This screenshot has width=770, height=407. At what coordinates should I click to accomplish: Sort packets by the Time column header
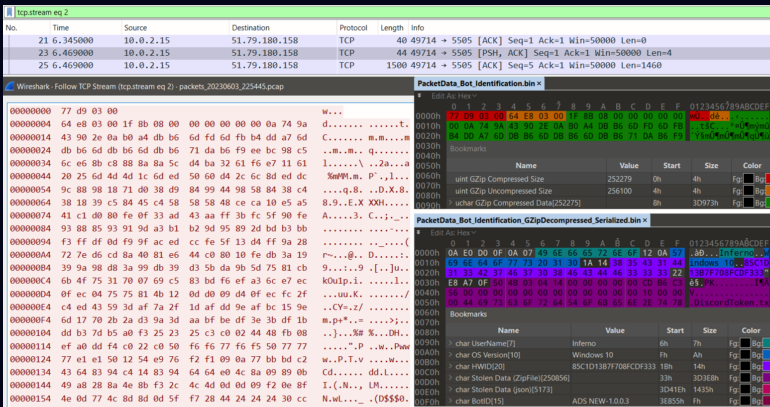pyautogui.click(x=84, y=28)
